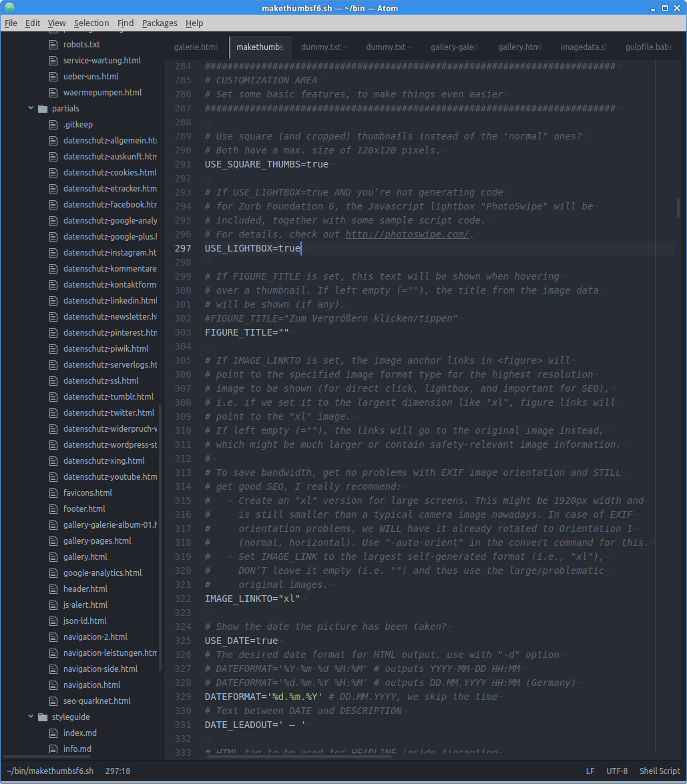Collapse the partials folder chevron

click(x=31, y=108)
